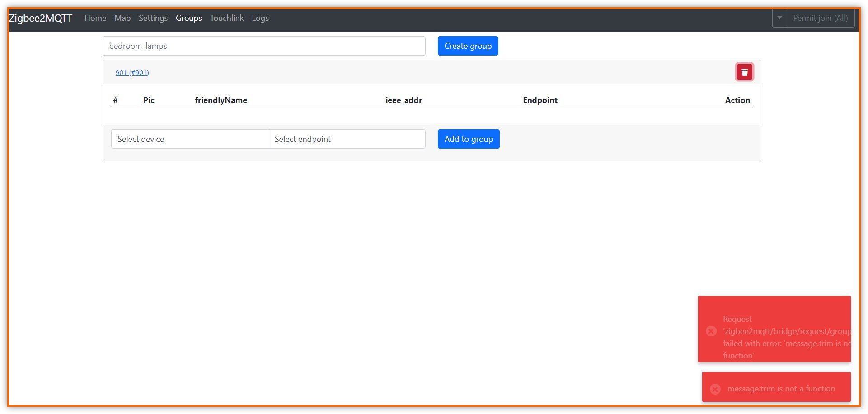Navigate to the Map page
The image size is (868, 414).
pos(122,18)
